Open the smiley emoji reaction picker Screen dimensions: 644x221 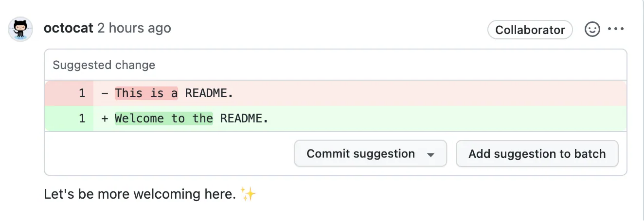click(592, 29)
